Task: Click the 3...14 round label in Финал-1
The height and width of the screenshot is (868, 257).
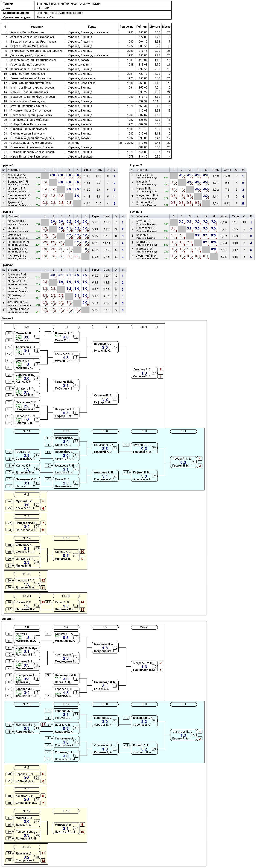Action: point(27,431)
